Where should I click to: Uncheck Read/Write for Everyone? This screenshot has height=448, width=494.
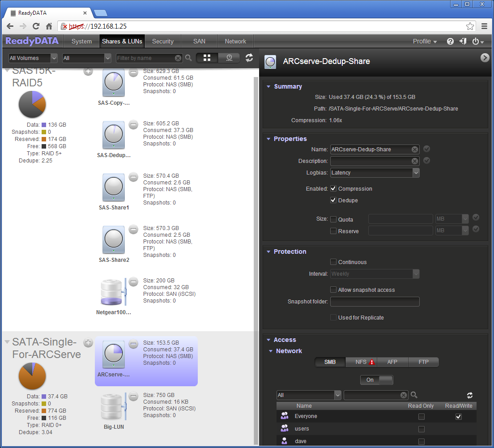[x=458, y=417]
